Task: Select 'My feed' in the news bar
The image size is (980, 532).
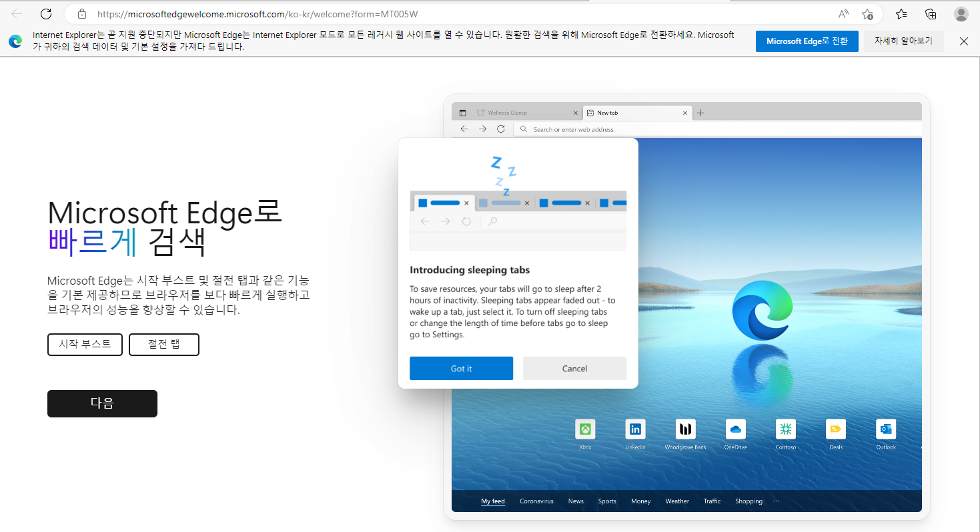Action: pos(493,501)
